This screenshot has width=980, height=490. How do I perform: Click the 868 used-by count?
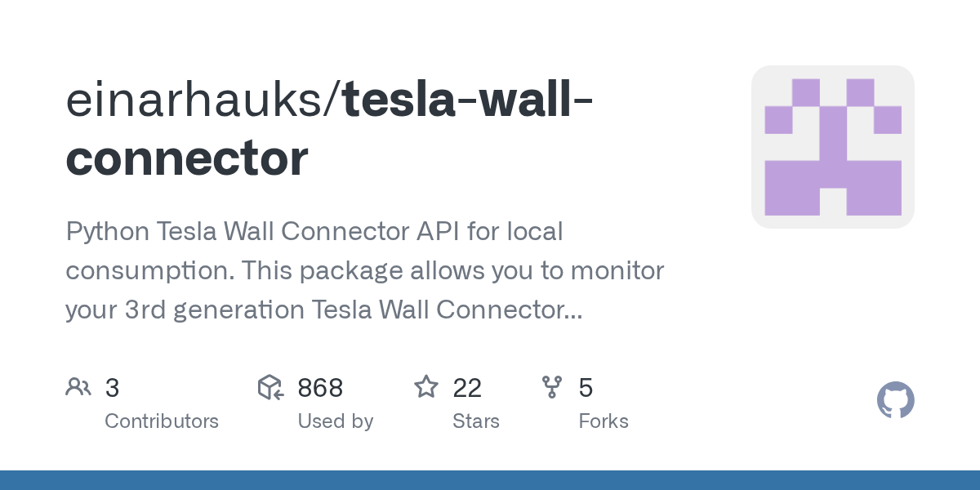(320, 388)
